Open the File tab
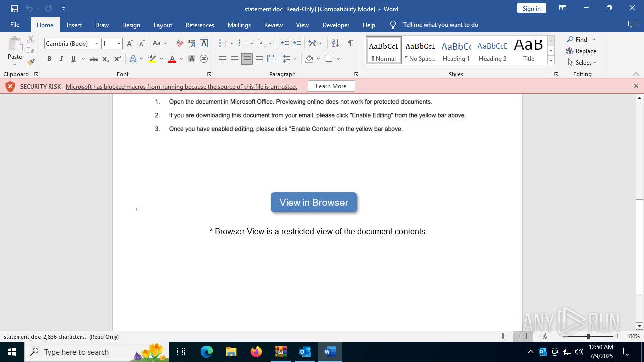Screen dimensions: 644x362 tap(15, 25)
